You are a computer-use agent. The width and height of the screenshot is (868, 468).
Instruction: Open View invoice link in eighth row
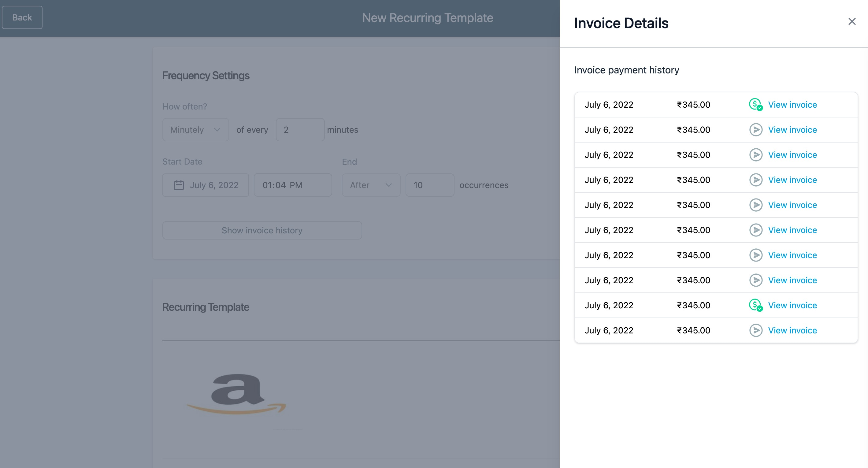click(x=792, y=280)
